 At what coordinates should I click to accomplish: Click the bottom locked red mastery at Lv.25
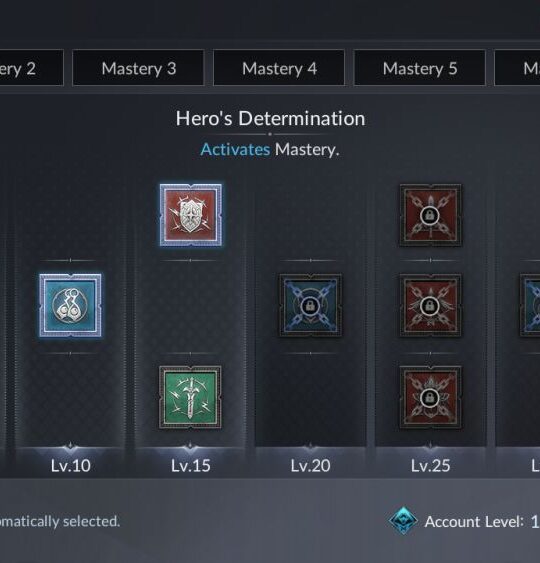(x=430, y=397)
